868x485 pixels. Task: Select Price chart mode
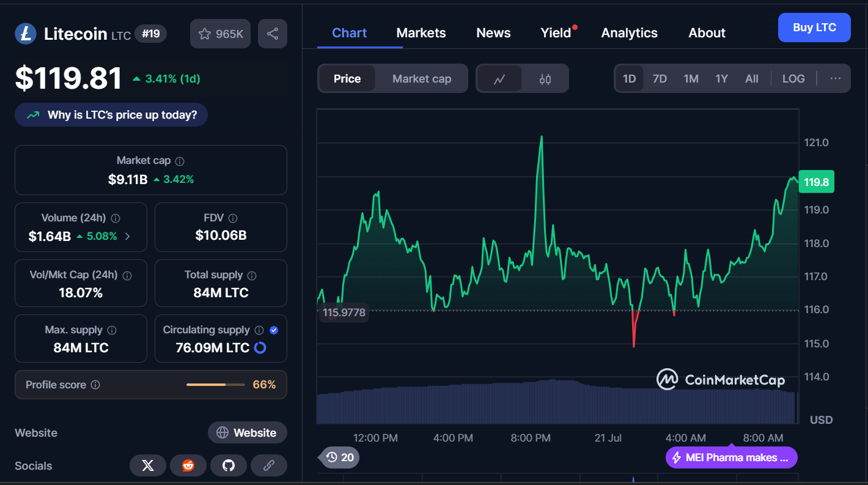point(347,79)
